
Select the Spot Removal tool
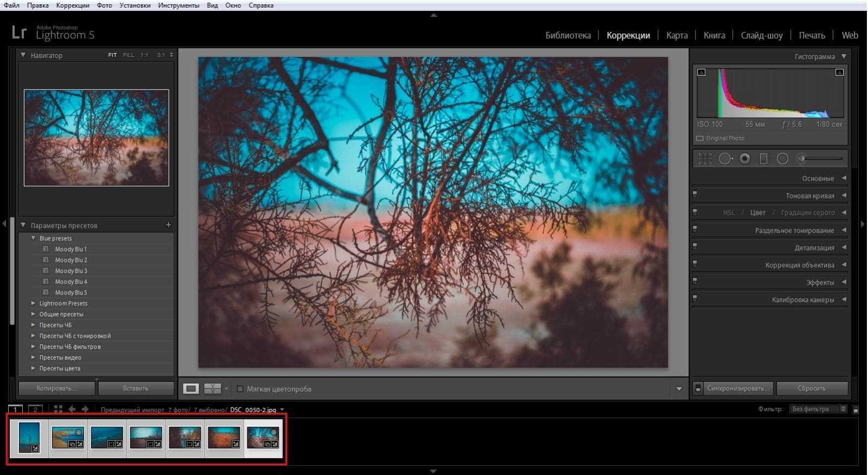click(725, 159)
